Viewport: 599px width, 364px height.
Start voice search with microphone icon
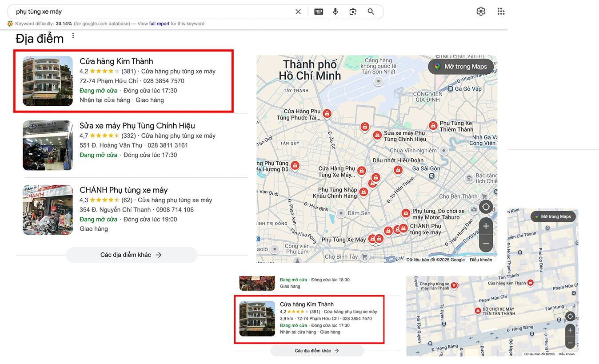tap(335, 12)
